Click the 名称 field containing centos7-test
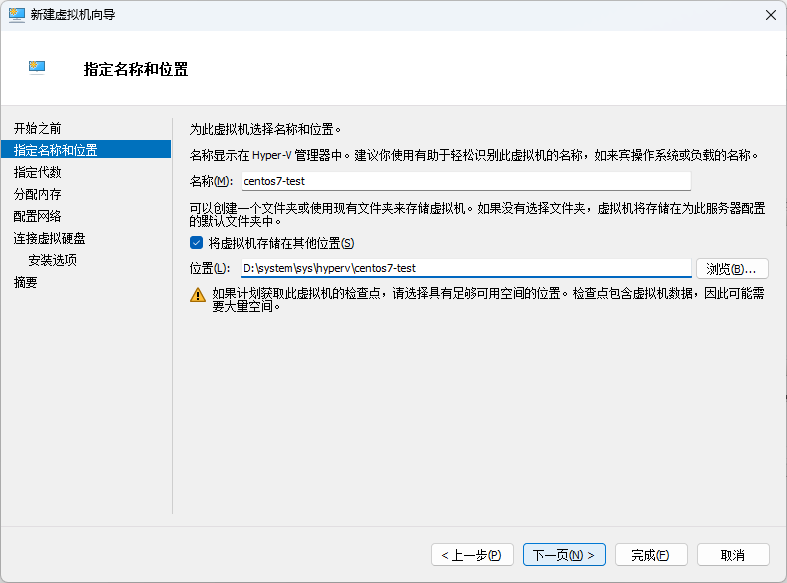This screenshot has width=787, height=583. 466,181
